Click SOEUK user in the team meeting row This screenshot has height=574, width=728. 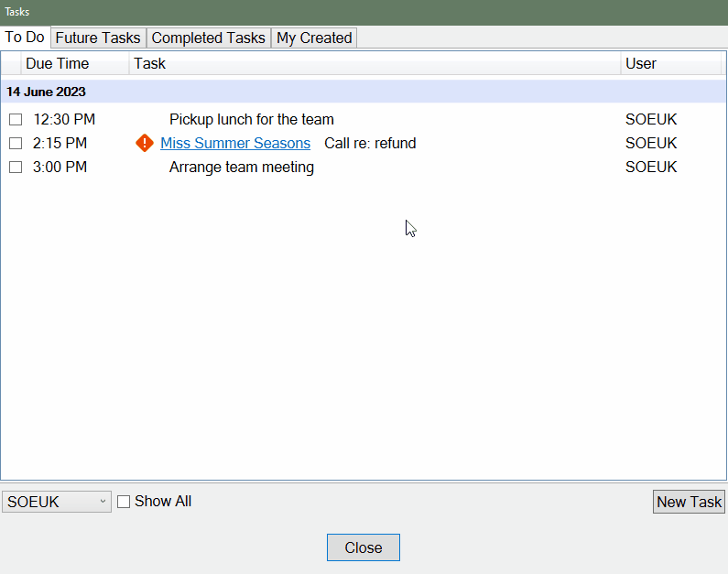(x=651, y=167)
